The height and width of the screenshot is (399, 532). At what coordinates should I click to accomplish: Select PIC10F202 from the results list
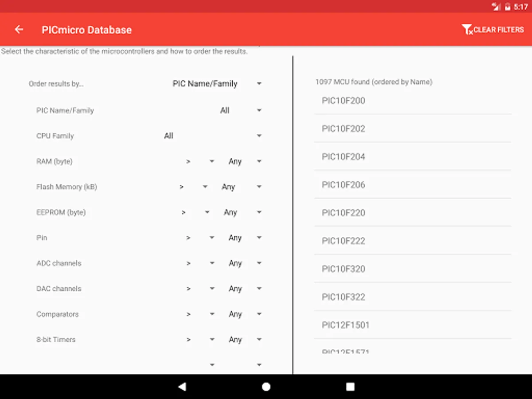[x=413, y=129]
